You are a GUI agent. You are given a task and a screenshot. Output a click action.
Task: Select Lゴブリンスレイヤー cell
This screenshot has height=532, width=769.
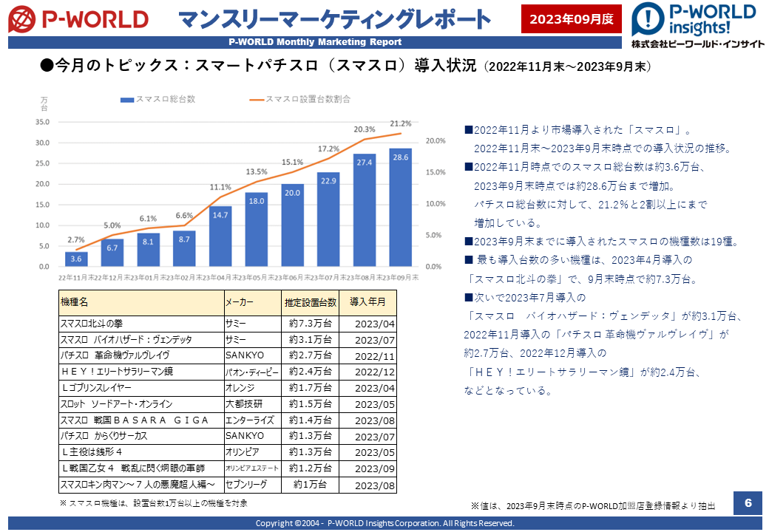[141, 388]
